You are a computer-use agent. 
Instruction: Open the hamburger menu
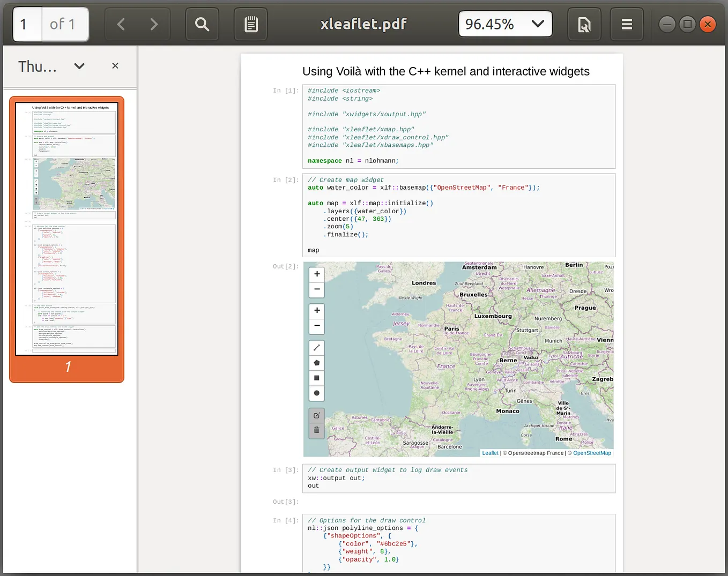click(x=626, y=24)
